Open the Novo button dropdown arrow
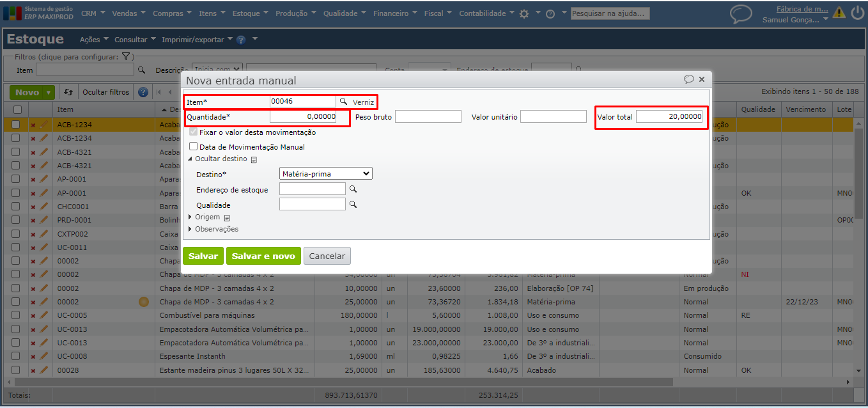 tap(49, 93)
